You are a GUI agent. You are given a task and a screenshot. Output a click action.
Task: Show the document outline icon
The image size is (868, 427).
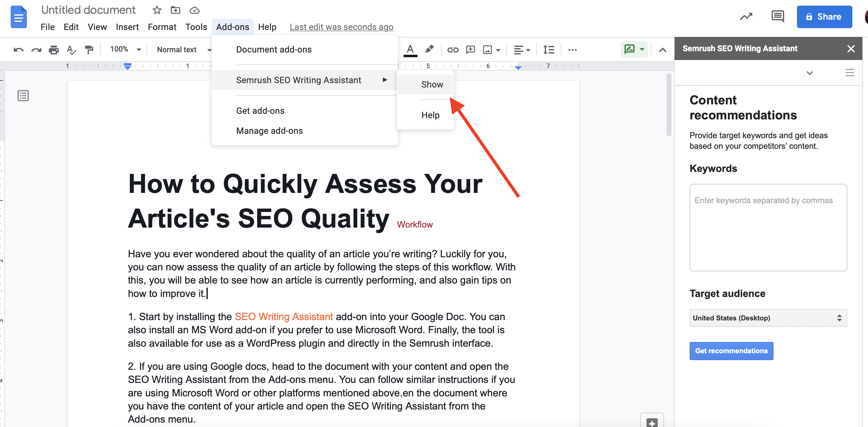click(x=23, y=96)
